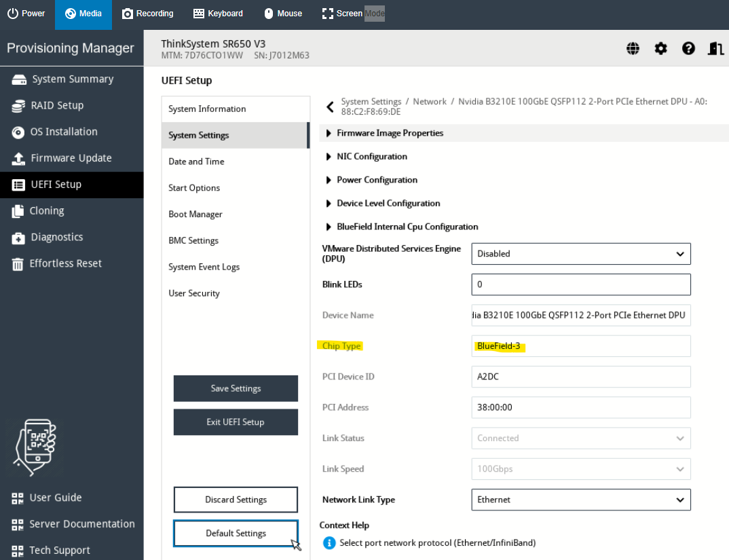Click the PCI Device ID field
This screenshot has width=729, height=560.
[x=581, y=377]
